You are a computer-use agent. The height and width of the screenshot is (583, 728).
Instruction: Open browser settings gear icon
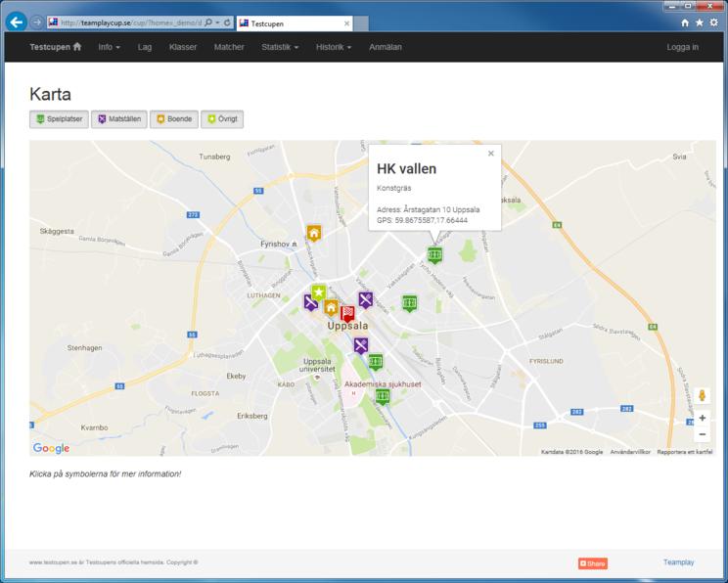coord(714,22)
